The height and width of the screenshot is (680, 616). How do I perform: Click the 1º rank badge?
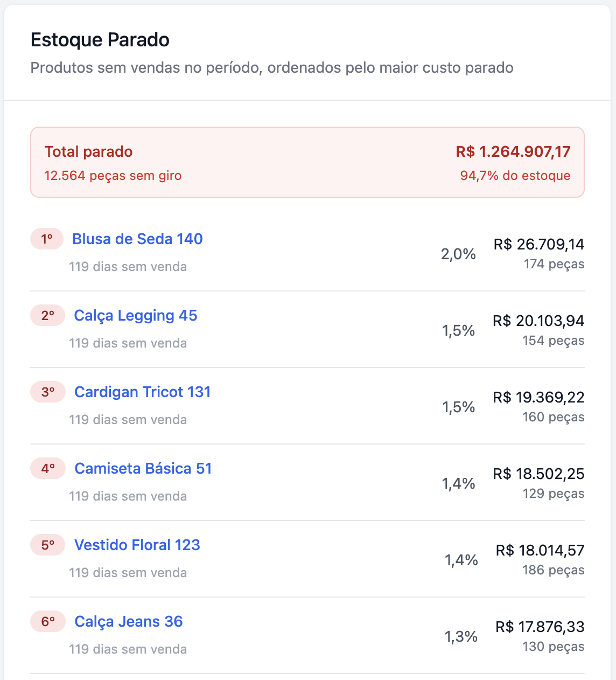coord(47,239)
